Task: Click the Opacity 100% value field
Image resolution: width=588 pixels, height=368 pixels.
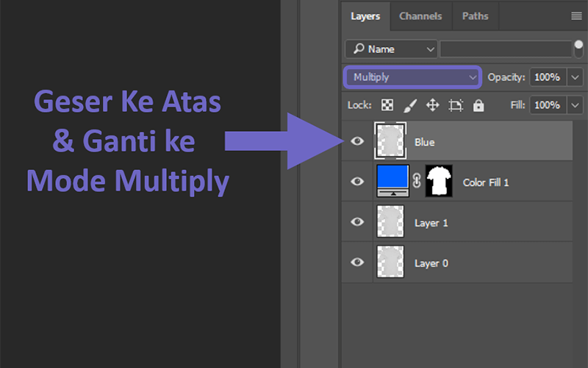Action: pyautogui.click(x=548, y=77)
